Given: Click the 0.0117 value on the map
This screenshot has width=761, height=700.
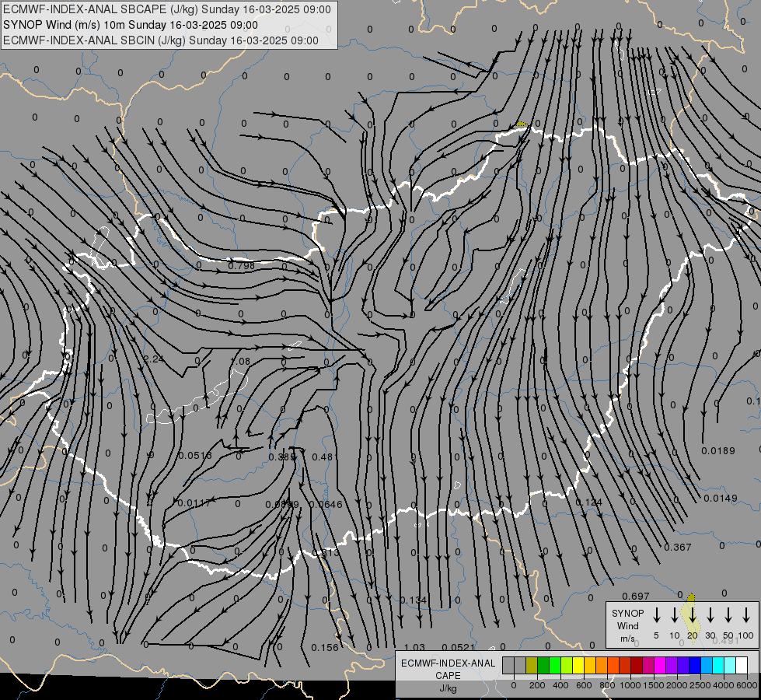Looking at the screenshot, I should point(194,502).
